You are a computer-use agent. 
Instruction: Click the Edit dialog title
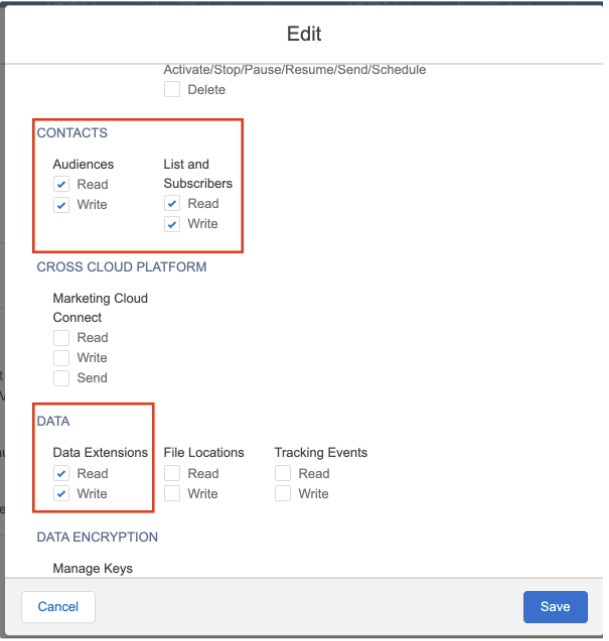pyautogui.click(x=304, y=34)
